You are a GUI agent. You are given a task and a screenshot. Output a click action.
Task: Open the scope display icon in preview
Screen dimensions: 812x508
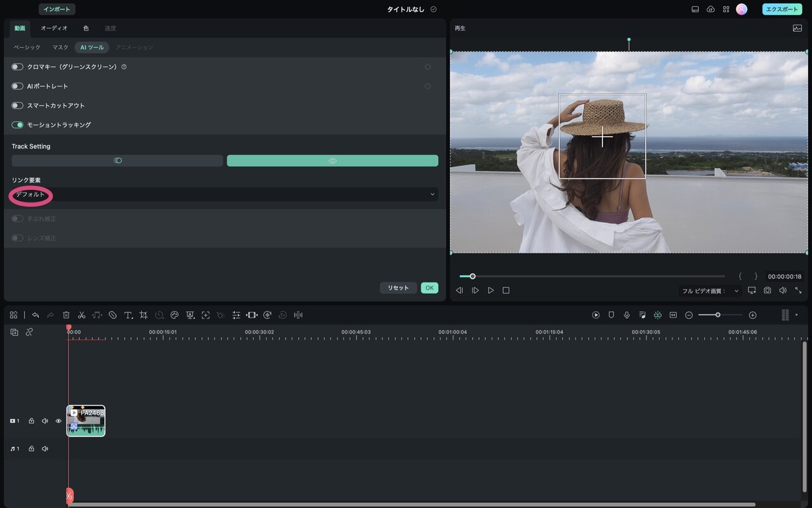tap(797, 28)
